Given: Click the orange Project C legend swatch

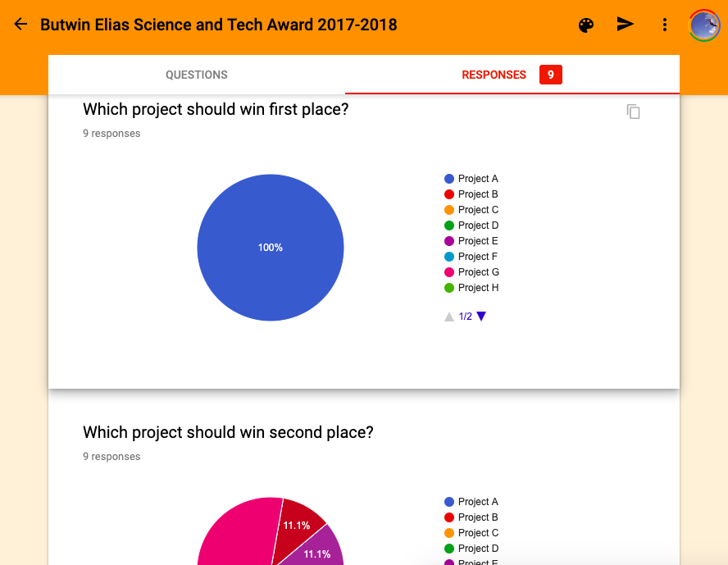Looking at the screenshot, I should [x=449, y=210].
